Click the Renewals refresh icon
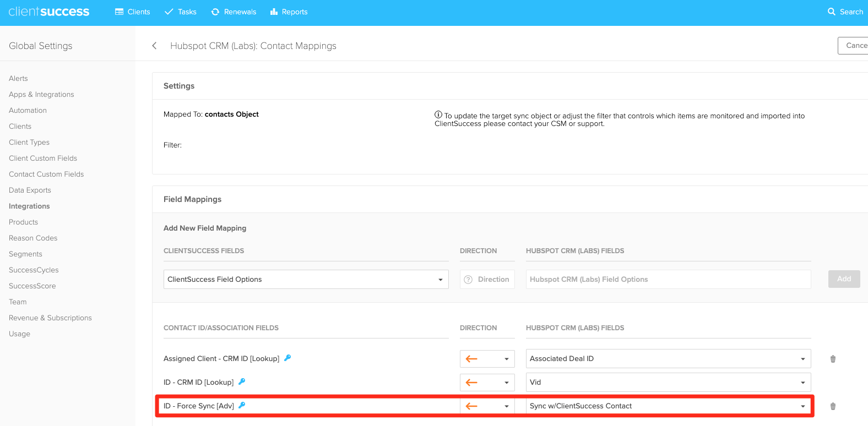Image resolution: width=868 pixels, height=426 pixels. coord(215,12)
